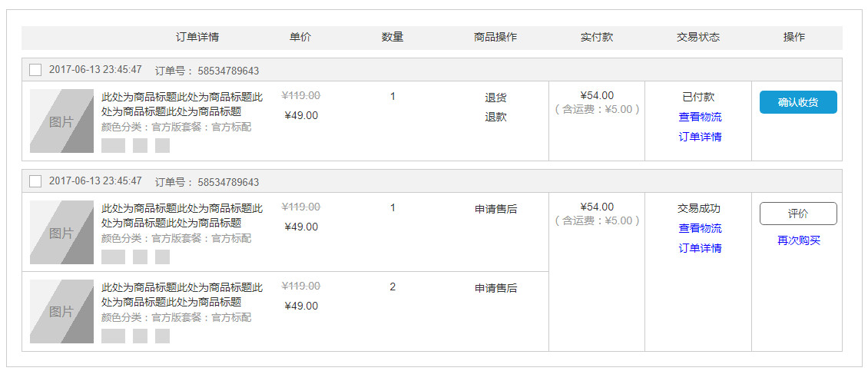Screen dimensions: 868x371
Task: Click 退款 in the first order
Action: pyautogui.click(x=495, y=117)
